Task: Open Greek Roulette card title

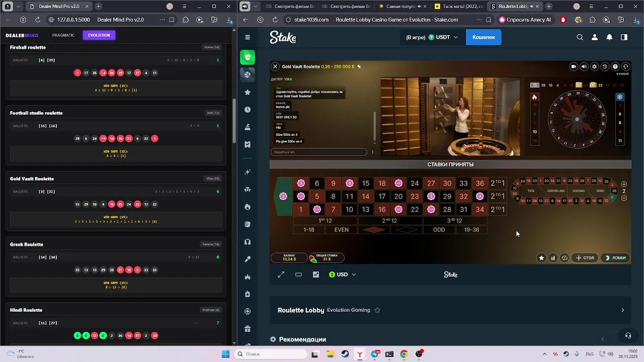Action: (x=27, y=244)
